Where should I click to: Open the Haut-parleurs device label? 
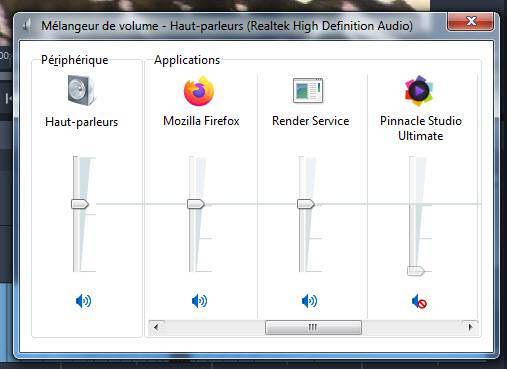(82, 122)
